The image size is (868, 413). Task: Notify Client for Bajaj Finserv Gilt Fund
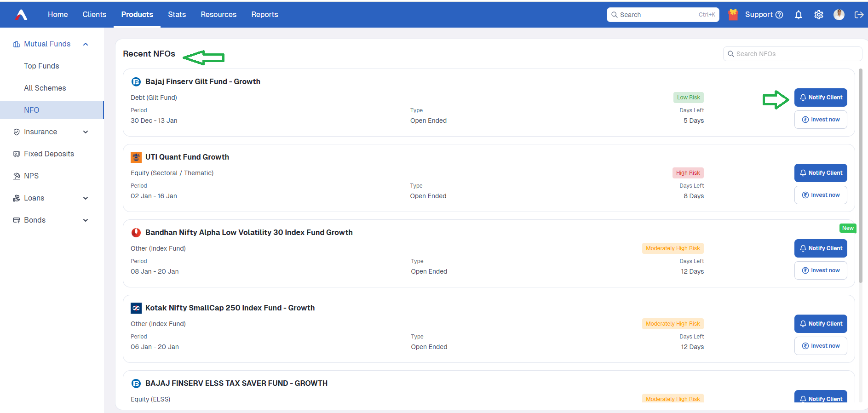pos(821,98)
